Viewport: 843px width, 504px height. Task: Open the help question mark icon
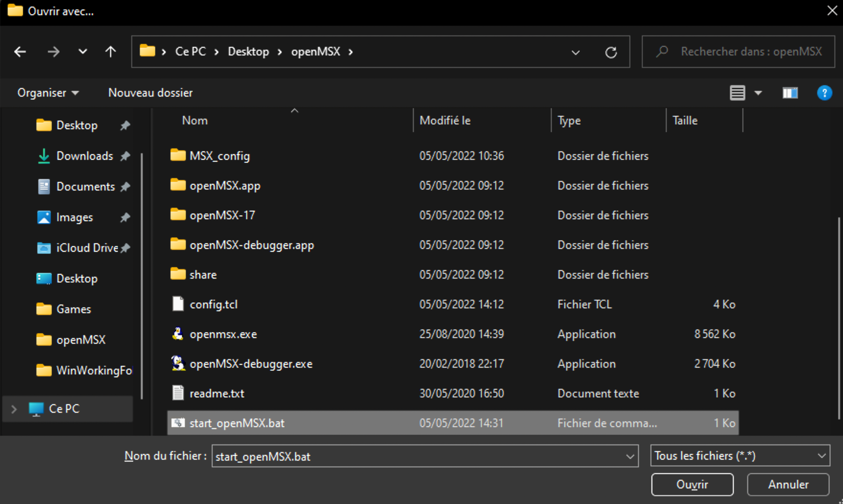click(824, 93)
